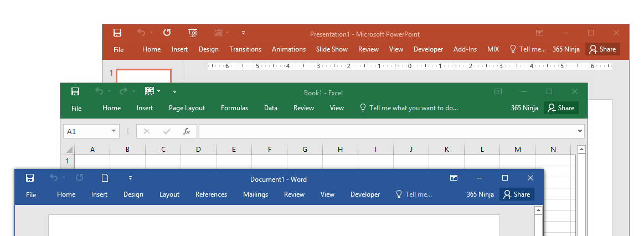Click Word vertical scrollbar up arrow
Screen dimensions: 644x236
tap(539, 211)
